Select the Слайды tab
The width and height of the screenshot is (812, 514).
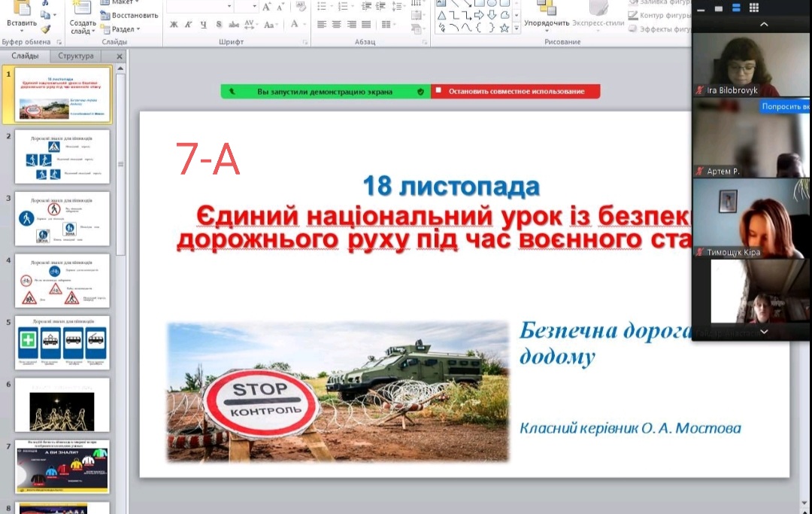pos(25,56)
